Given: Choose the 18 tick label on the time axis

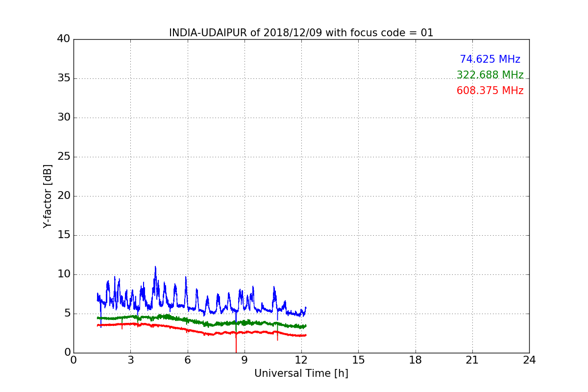Looking at the screenshot, I should click(415, 361).
